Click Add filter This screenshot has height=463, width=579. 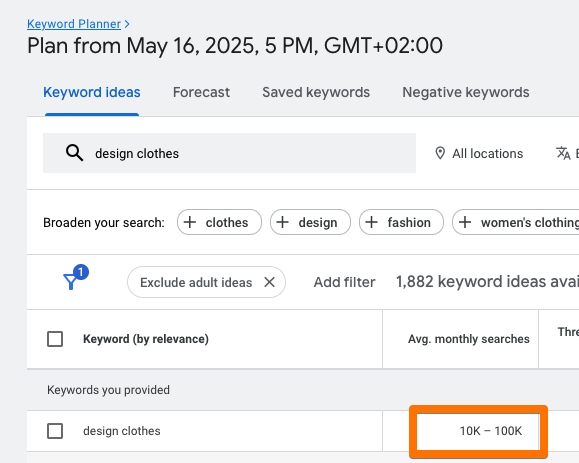tap(344, 282)
